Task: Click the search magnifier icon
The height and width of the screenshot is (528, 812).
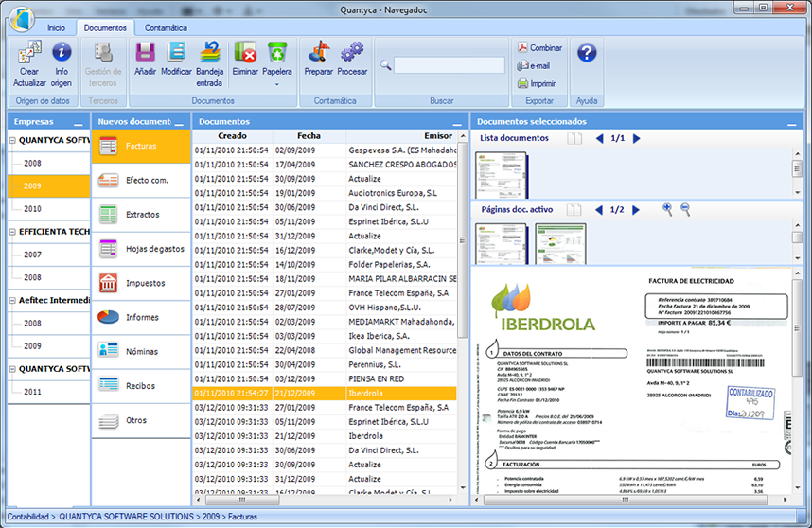Action: [x=385, y=65]
